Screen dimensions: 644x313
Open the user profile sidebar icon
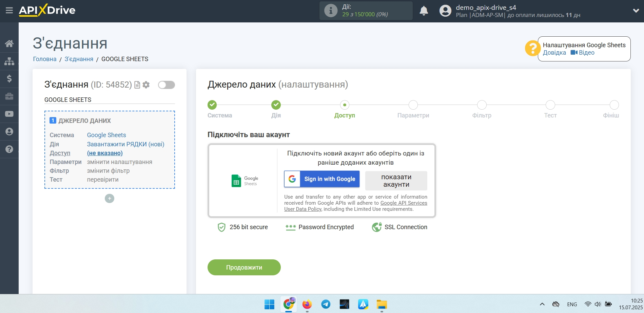click(x=9, y=132)
